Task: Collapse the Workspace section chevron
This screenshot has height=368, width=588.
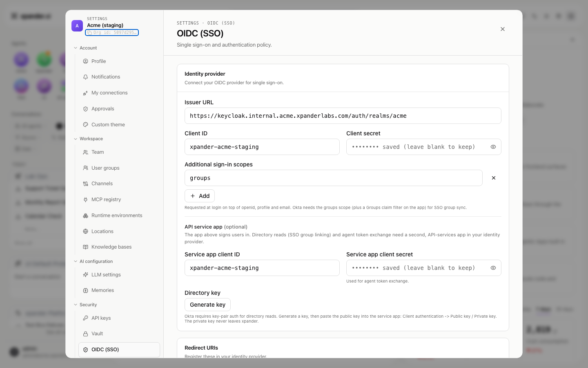Action: 76,139
